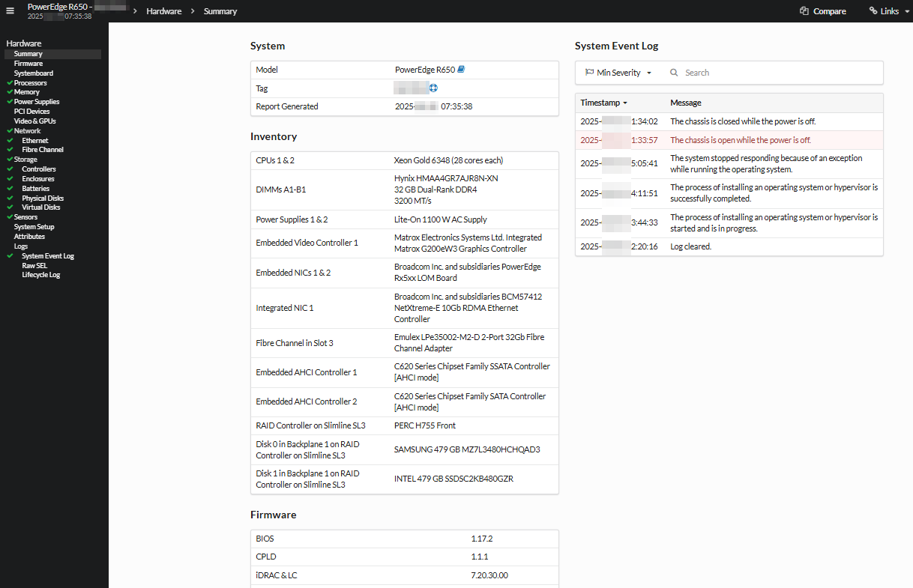Go to Physical Disks in sidebar
913x588 pixels.
coord(43,198)
